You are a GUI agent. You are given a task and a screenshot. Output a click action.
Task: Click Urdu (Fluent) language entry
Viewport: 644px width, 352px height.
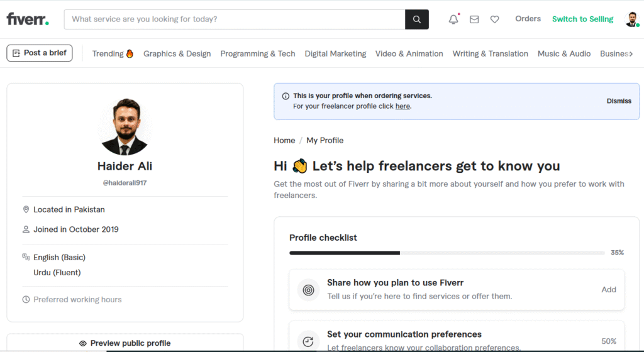click(57, 272)
